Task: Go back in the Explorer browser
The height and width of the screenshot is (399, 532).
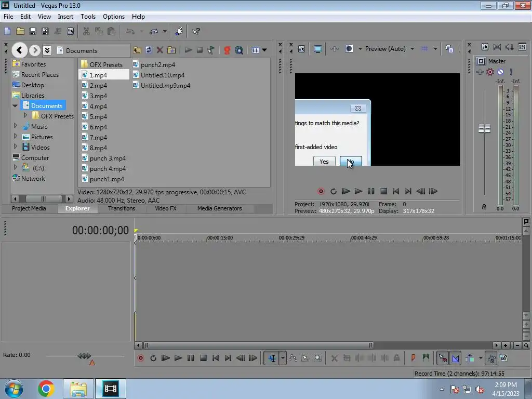Action: click(x=19, y=50)
